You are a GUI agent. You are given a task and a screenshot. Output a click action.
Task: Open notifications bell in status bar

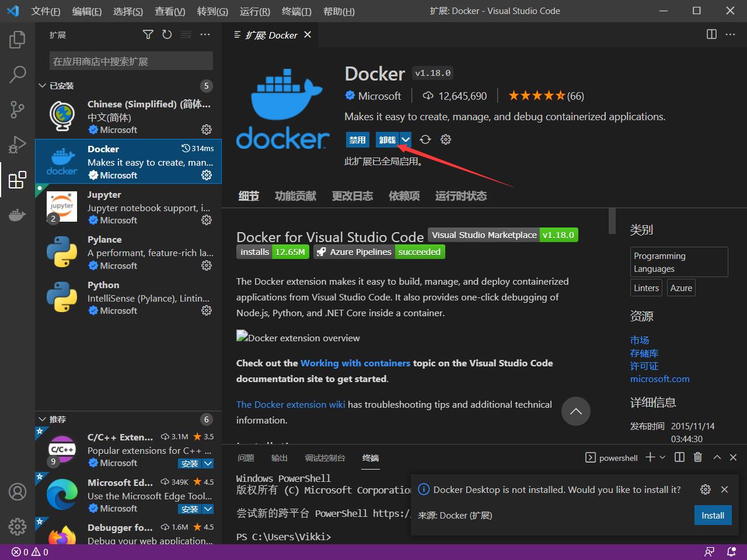click(731, 552)
